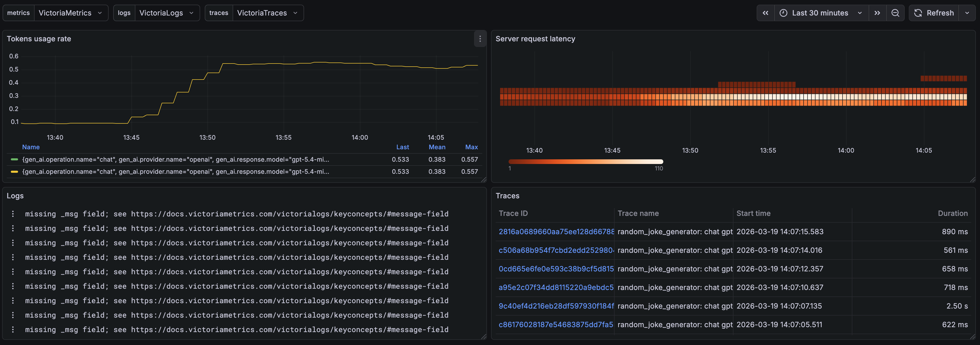Sort legend by the Mean column
This screenshot has height=345, width=980.
[x=437, y=147]
